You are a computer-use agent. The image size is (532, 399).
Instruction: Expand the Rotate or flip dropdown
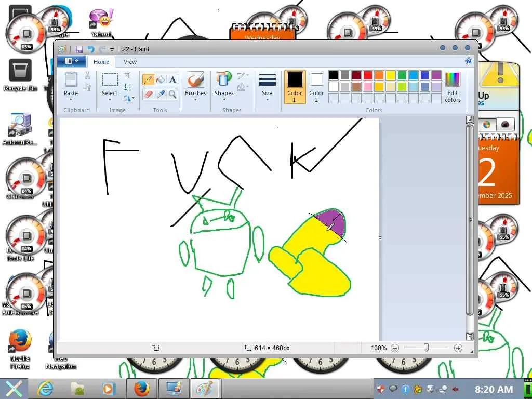(129, 98)
